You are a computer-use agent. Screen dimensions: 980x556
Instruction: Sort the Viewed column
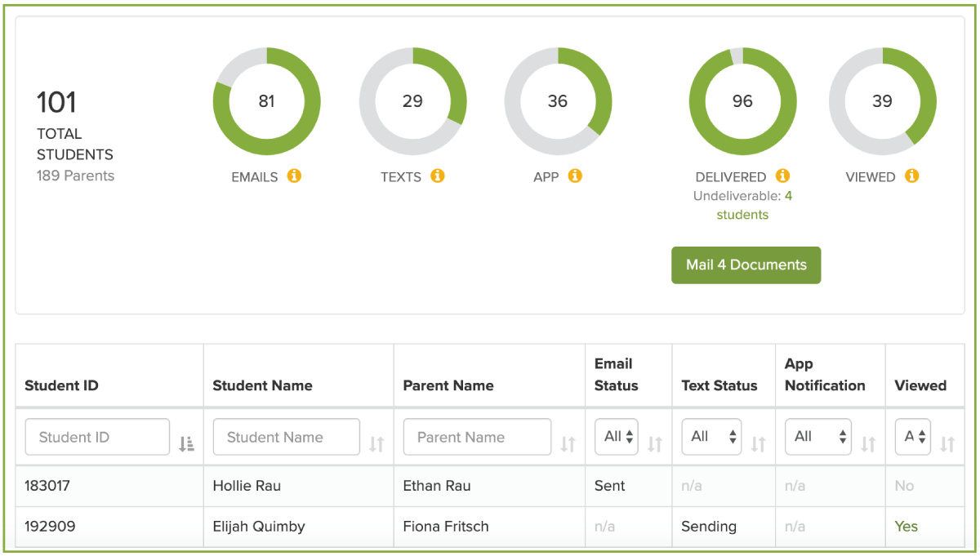pyautogui.click(x=947, y=442)
